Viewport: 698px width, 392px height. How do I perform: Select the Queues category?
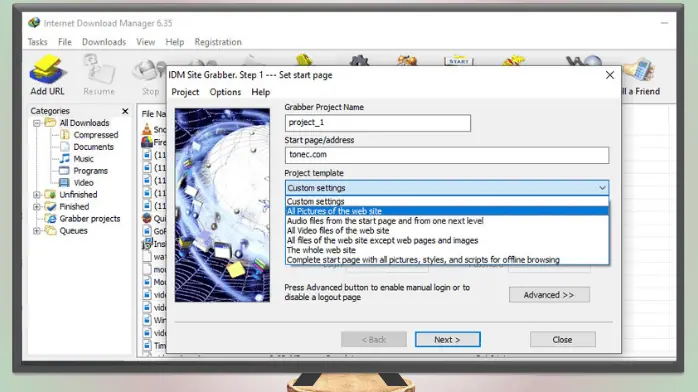(x=73, y=230)
